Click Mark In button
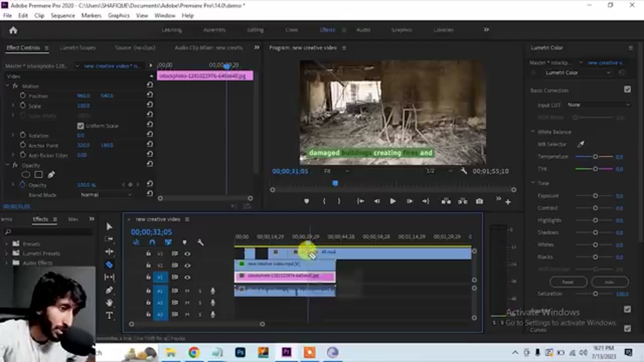The image size is (644, 362). (x=324, y=201)
